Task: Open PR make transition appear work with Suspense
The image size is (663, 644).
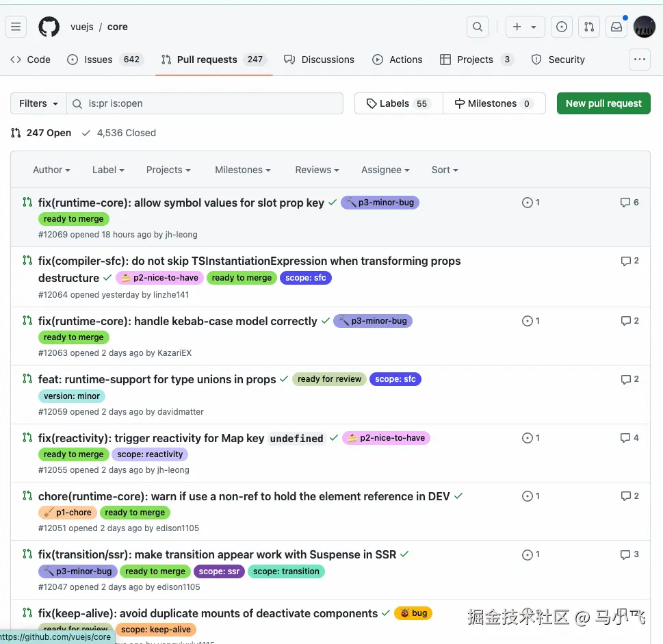Action: 218,554
